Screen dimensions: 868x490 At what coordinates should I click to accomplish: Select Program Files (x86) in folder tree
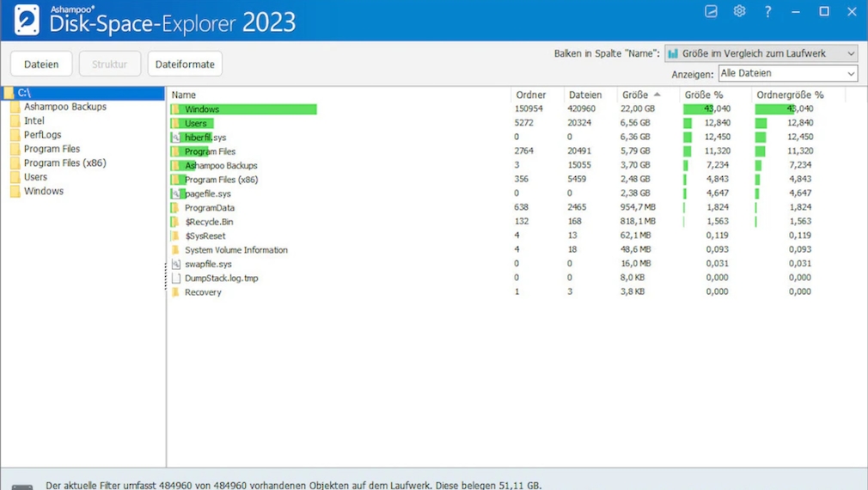click(x=64, y=162)
